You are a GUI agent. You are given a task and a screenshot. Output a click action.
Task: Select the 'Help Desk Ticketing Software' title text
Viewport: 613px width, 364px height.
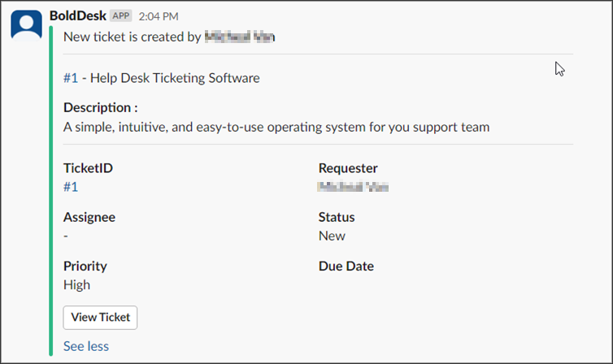tap(175, 78)
